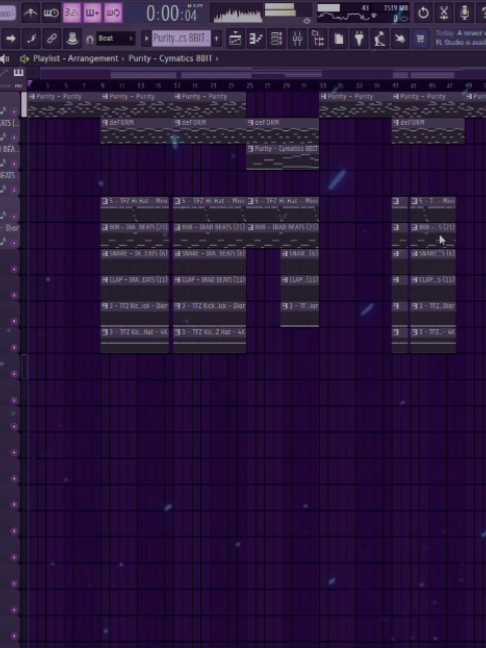The width and height of the screenshot is (486, 648).
Task: Open the mixer view icon
Action: (x=297, y=38)
